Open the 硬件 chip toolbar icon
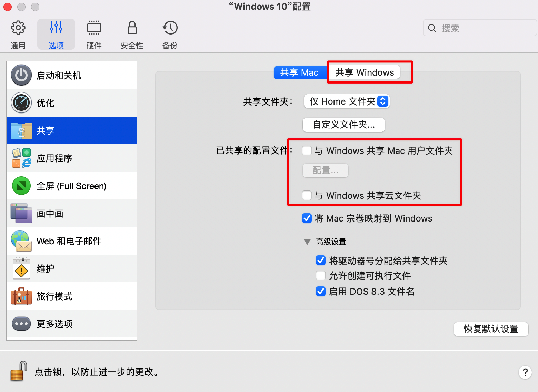This screenshot has height=392, width=538. click(x=94, y=28)
